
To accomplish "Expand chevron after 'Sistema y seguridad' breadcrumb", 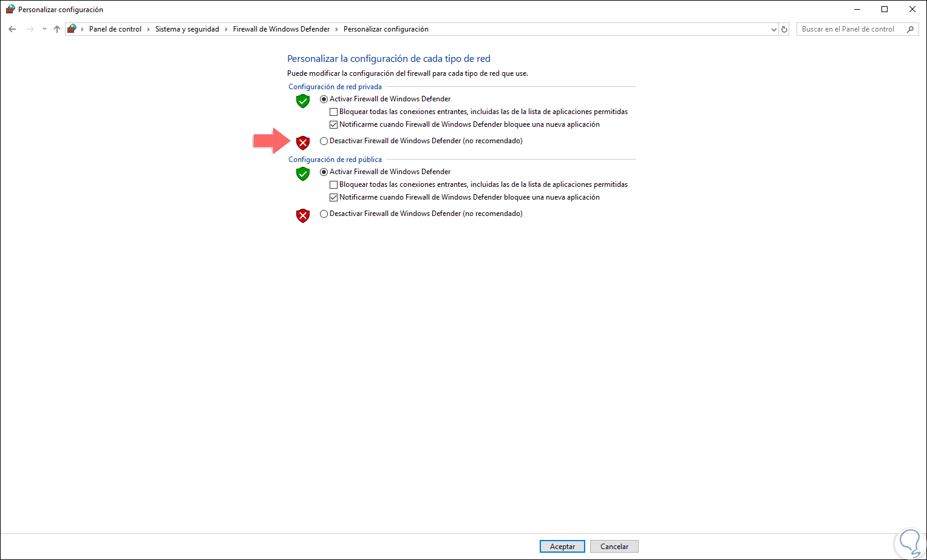I will (226, 29).
